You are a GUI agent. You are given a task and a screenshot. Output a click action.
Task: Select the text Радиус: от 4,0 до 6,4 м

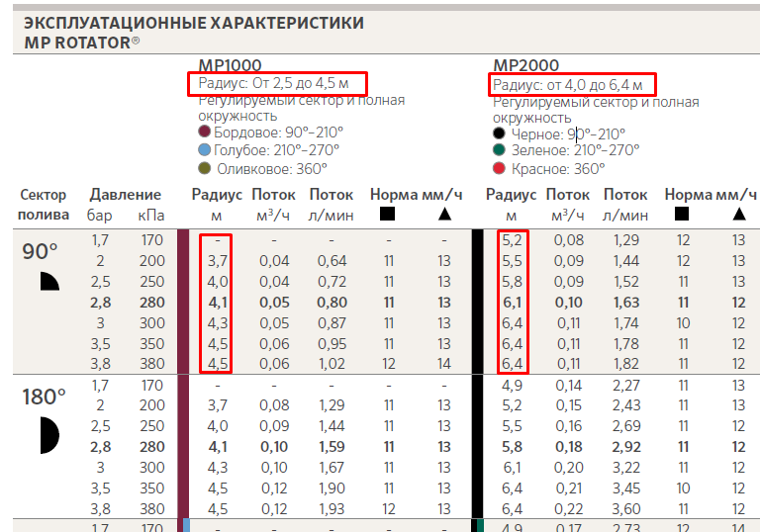(568, 85)
